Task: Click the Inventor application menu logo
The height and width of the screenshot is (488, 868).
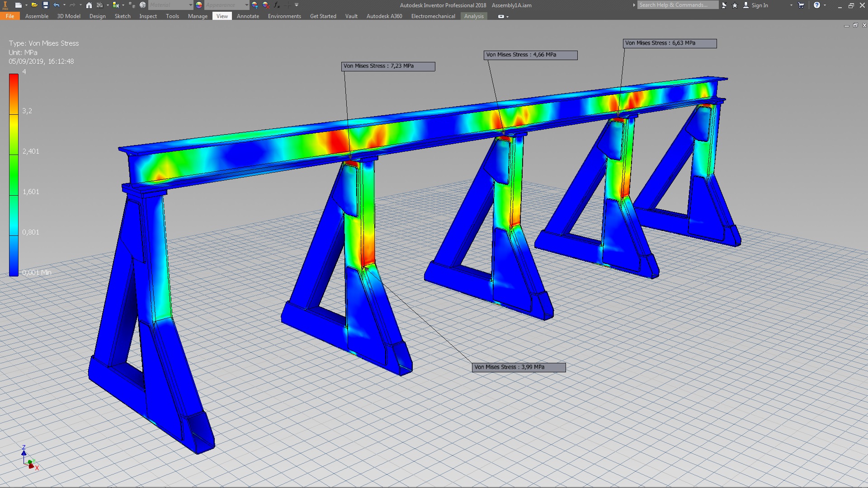Action: 5,5
